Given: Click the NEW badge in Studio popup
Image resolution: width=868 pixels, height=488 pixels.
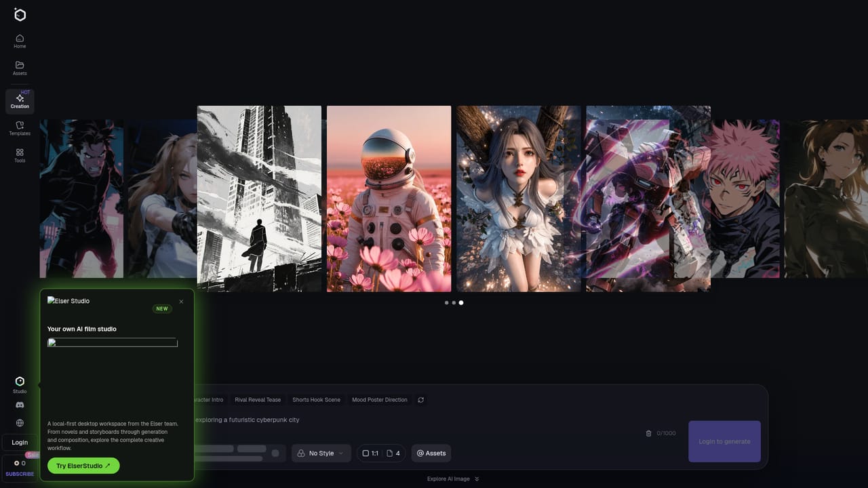Looking at the screenshot, I should point(162,308).
